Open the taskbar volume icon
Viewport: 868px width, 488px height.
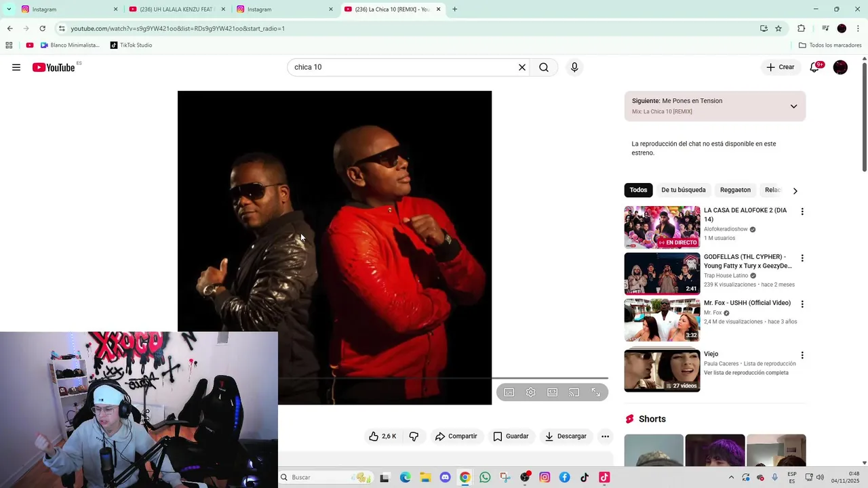click(x=820, y=477)
